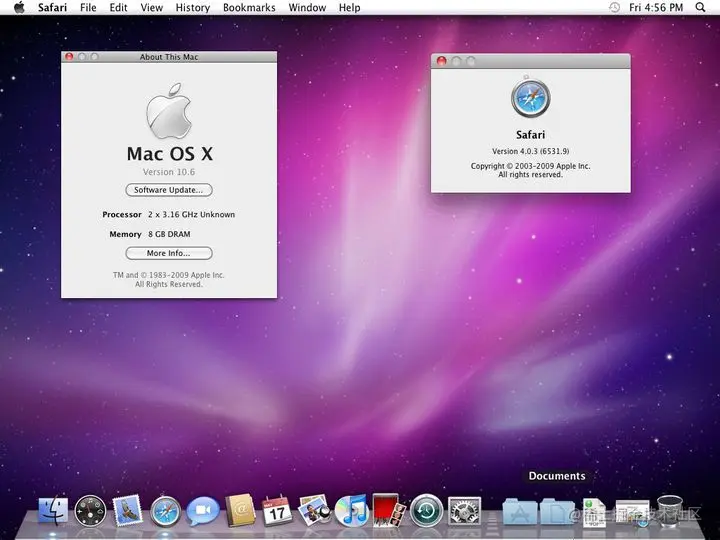Launch Preview from the Dock
720x540 pixels.
(x=314, y=510)
